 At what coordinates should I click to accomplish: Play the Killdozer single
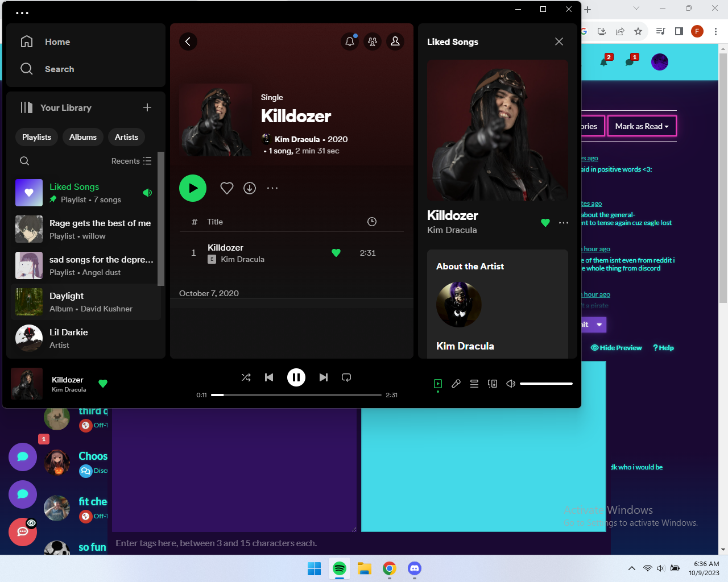pos(193,188)
